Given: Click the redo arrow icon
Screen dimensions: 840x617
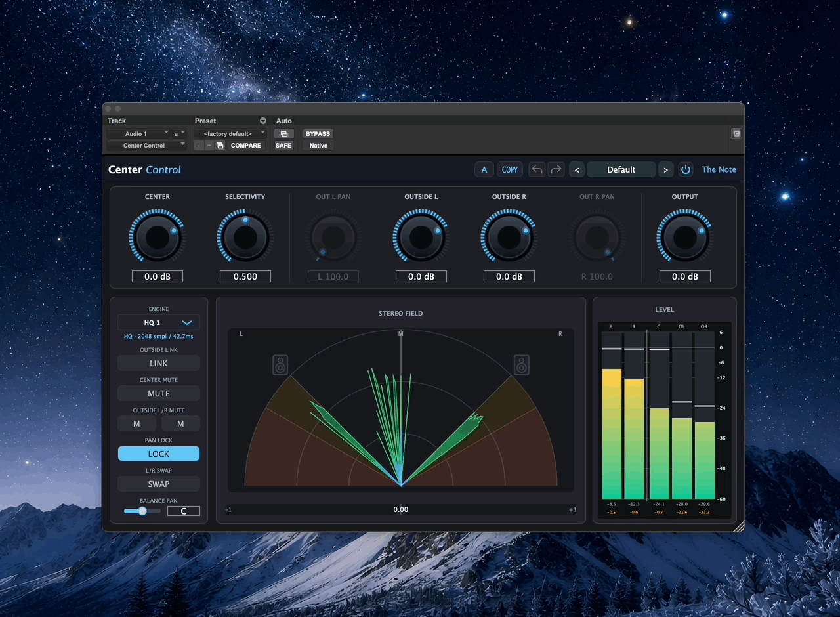Looking at the screenshot, I should tap(556, 170).
